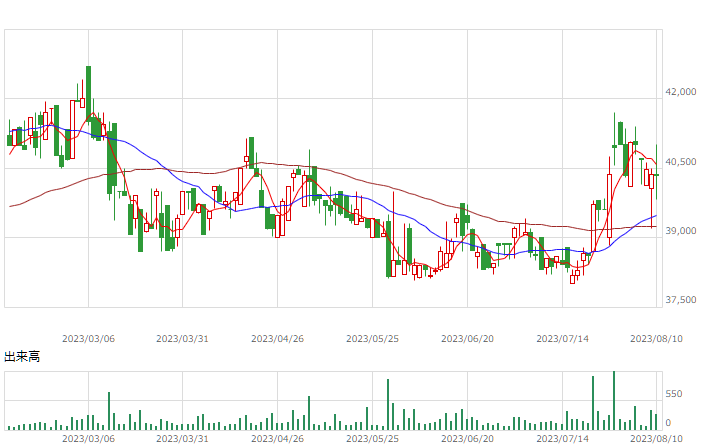Click the tall volume bar near 2023/05/25
Image resolution: width=710 pixels, height=446 pixels.
388,404
